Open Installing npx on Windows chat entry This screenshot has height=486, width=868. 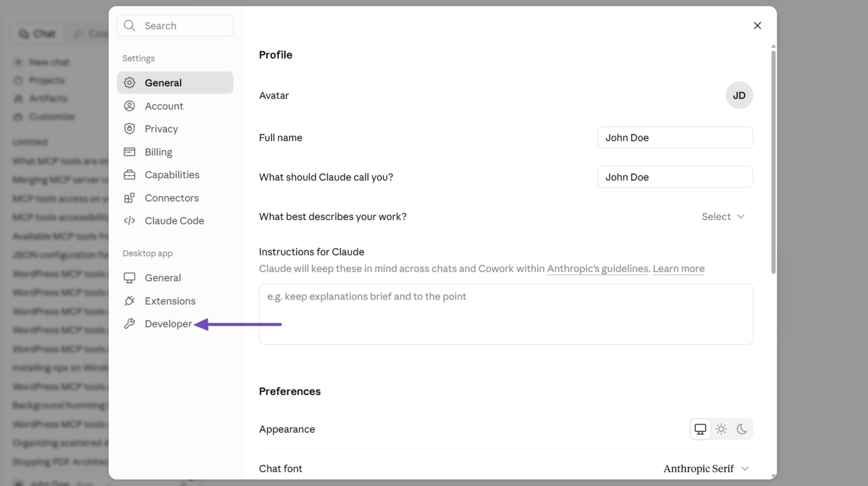click(60, 368)
